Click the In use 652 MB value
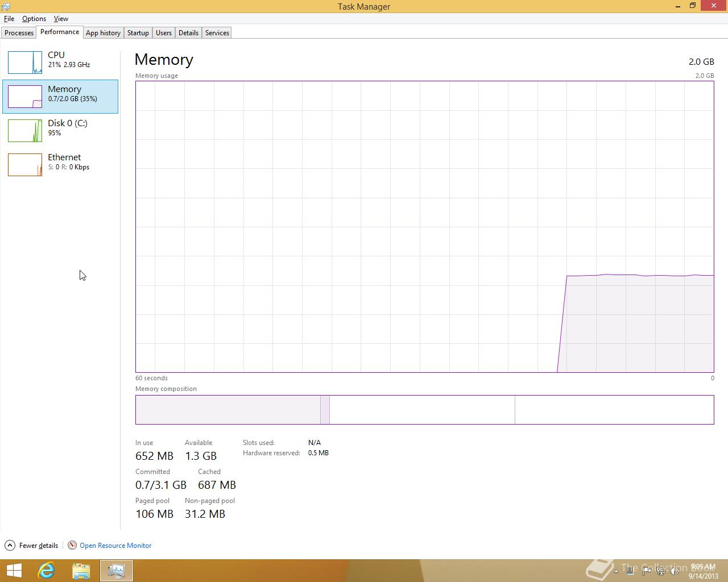The height and width of the screenshot is (582, 728). pos(154,456)
